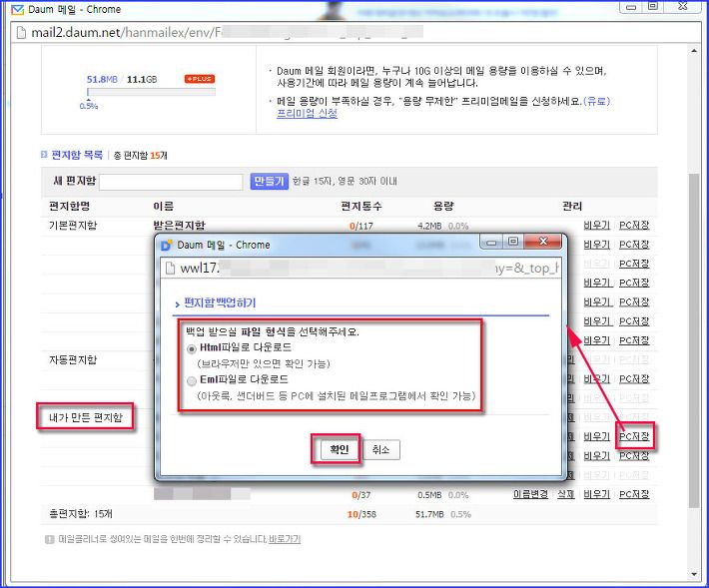Click 자동편지함 category label
709x588 pixels.
click(73, 359)
